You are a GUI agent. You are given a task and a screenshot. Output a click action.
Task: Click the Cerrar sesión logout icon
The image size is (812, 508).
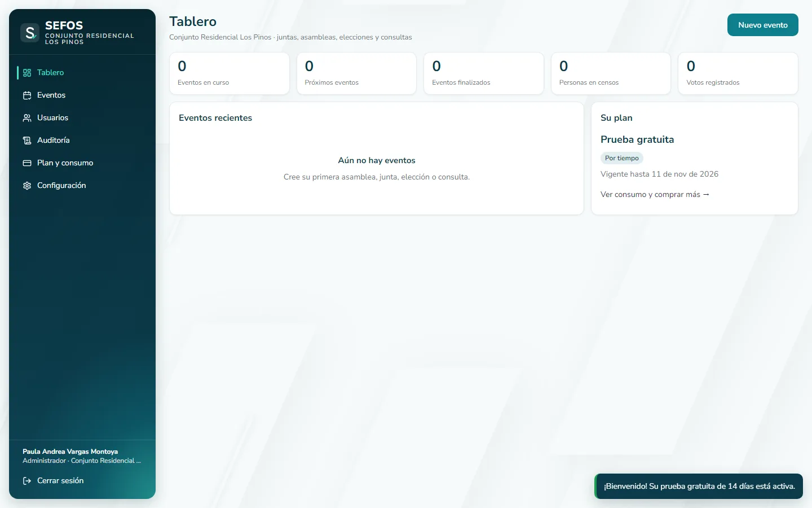click(x=27, y=481)
